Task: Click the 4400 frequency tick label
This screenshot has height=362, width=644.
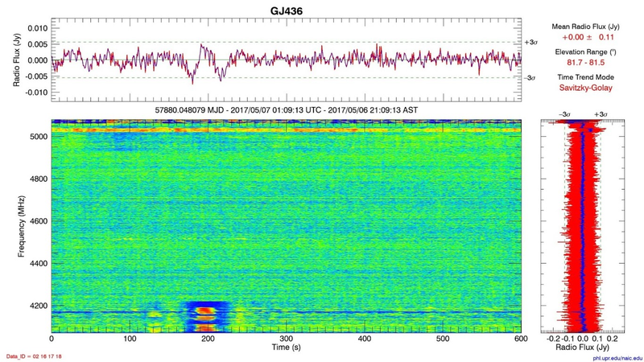Action: (38, 264)
